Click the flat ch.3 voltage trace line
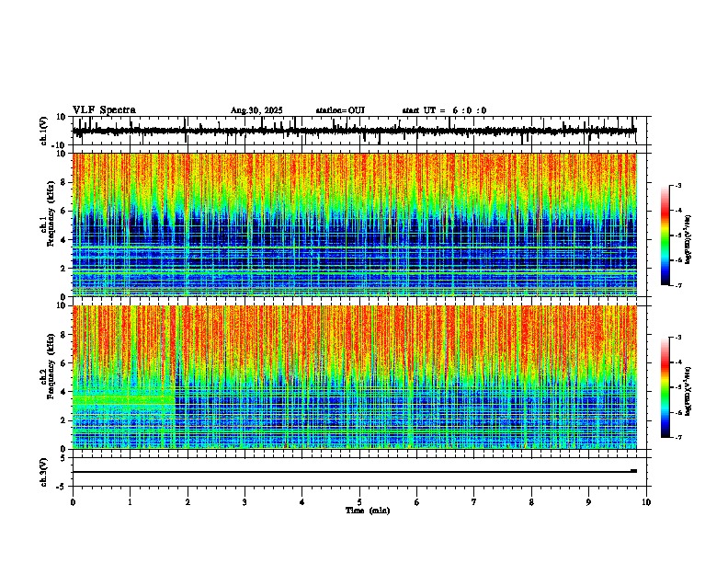The image size is (728, 563). pyautogui.click(x=354, y=472)
